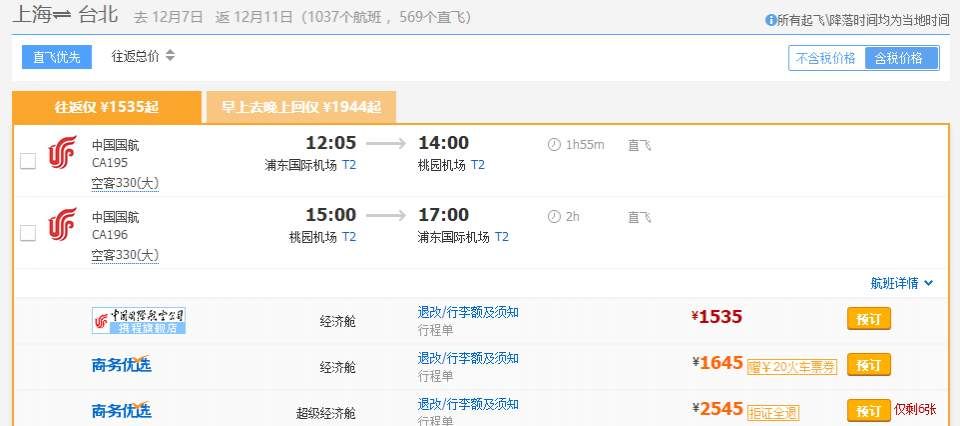Click Air China logo for flight CA195
960x426 pixels.
pyautogui.click(x=62, y=152)
